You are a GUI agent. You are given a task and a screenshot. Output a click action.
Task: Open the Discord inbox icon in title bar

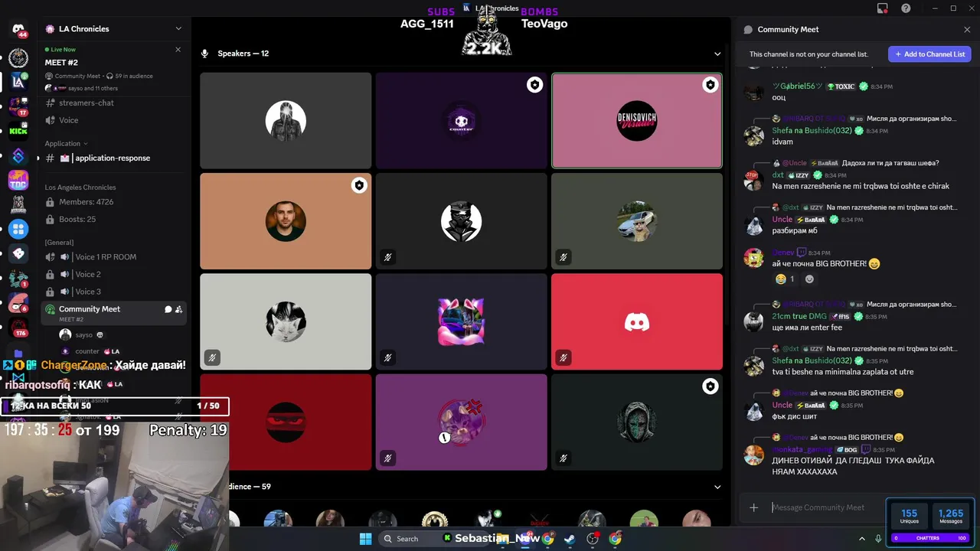tap(883, 8)
